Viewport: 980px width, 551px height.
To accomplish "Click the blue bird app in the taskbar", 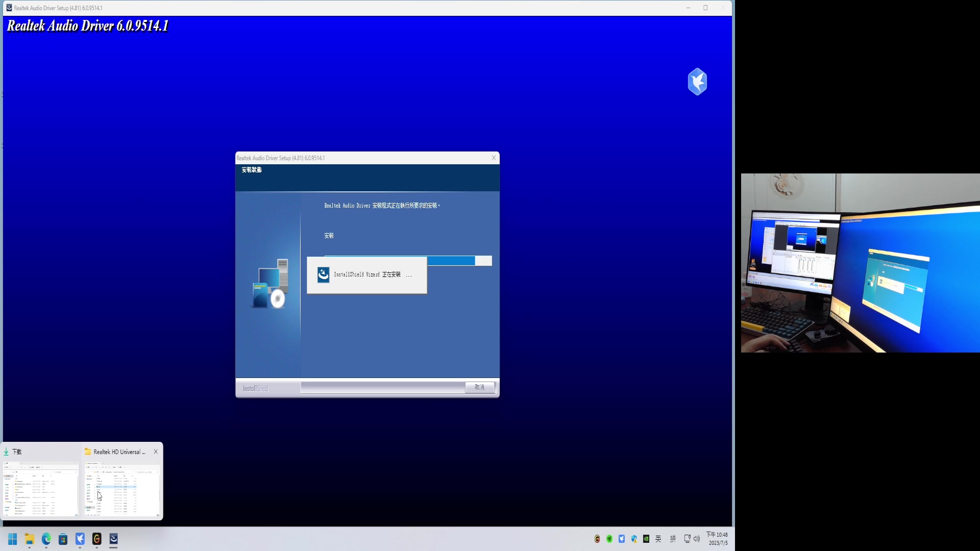I will pos(80,539).
